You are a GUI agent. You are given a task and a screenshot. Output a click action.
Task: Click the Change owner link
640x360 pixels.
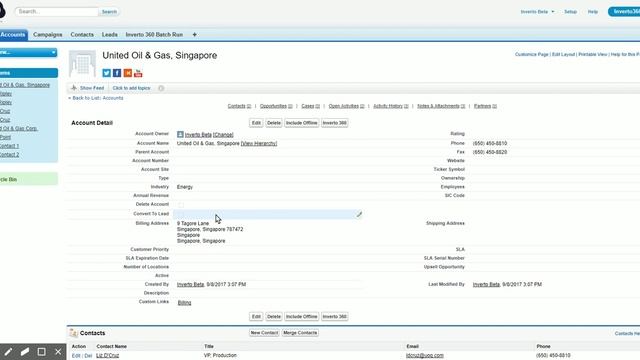coord(223,135)
